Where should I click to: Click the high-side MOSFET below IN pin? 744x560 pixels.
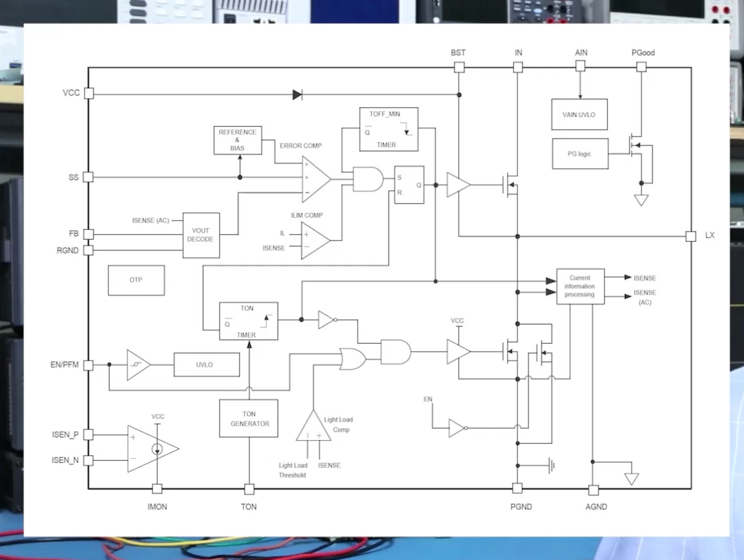510,185
